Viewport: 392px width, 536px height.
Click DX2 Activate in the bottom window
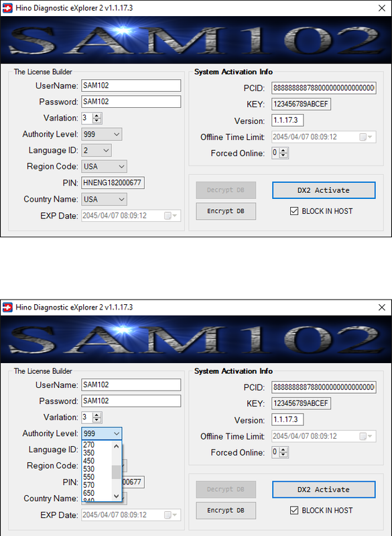[x=324, y=490]
